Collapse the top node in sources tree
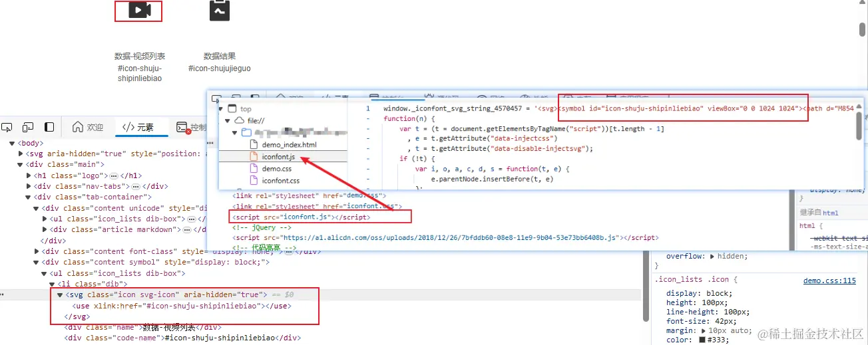 coord(221,108)
